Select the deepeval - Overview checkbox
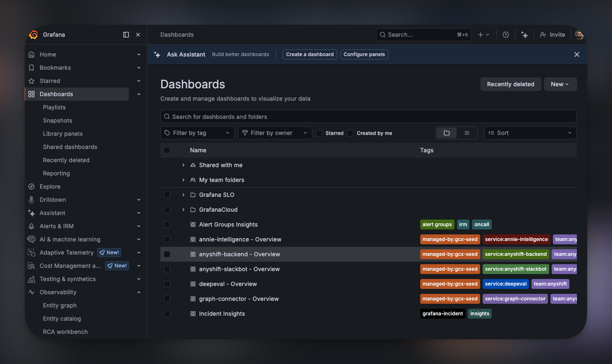The width and height of the screenshot is (612, 364). tap(167, 284)
